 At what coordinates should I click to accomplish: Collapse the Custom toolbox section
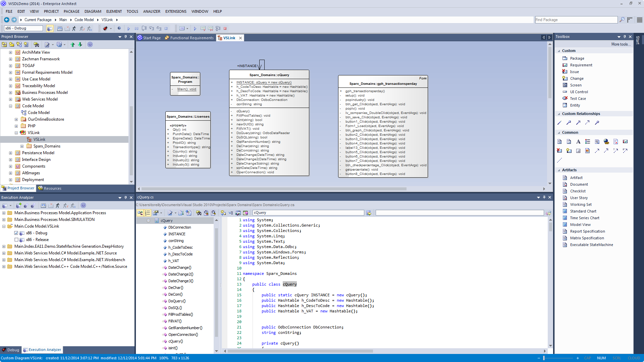[x=559, y=51]
